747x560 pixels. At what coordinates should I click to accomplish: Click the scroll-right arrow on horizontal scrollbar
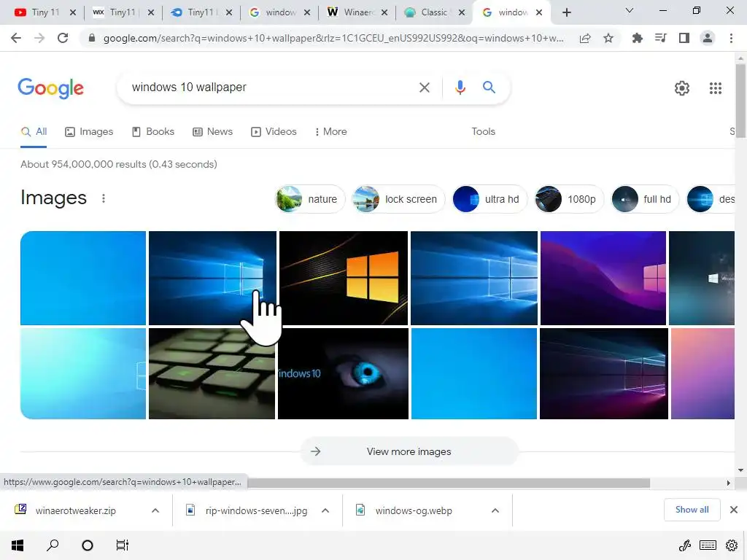coord(729,483)
